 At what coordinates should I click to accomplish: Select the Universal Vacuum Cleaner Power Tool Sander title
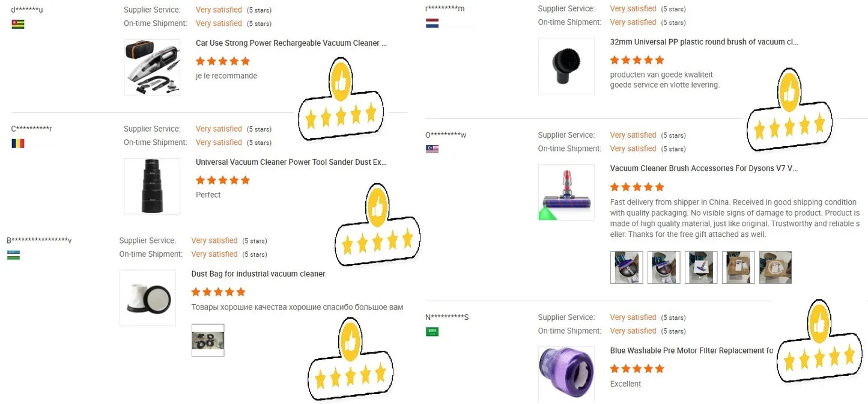(x=291, y=162)
